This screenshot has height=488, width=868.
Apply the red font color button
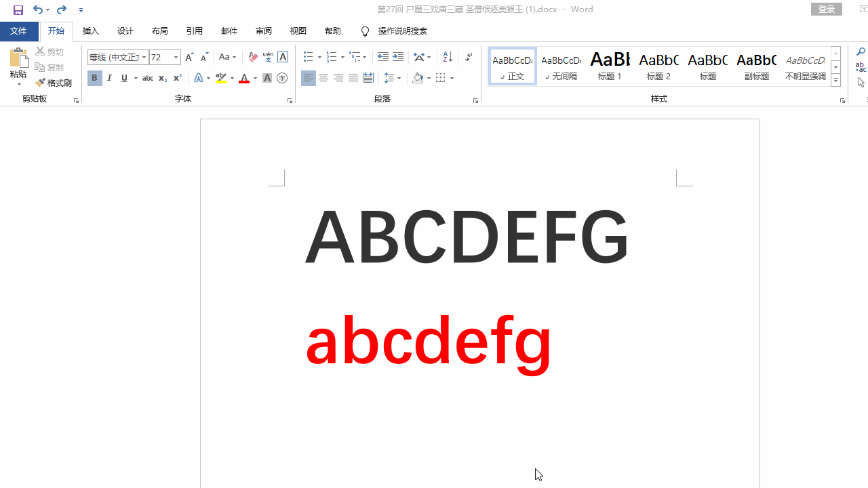[244, 79]
